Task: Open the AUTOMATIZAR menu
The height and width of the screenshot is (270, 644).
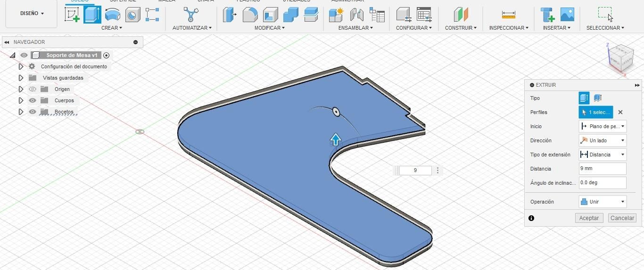Action: [x=192, y=28]
